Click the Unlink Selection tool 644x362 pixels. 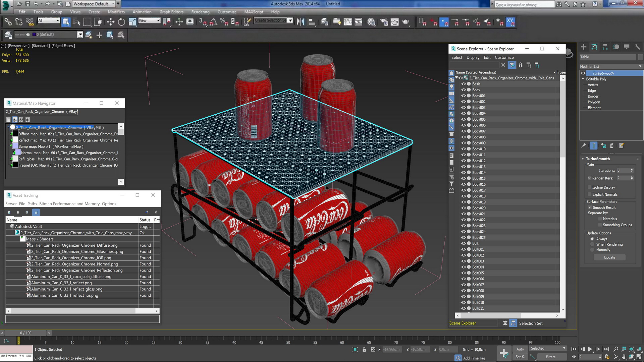(x=19, y=22)
